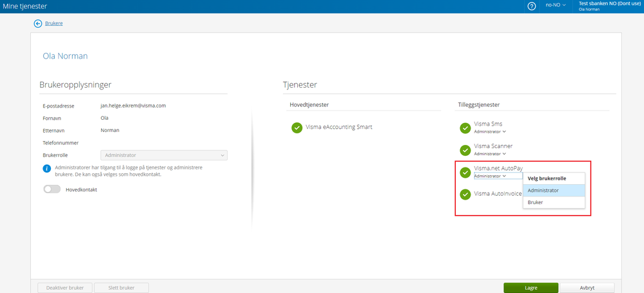644x293 pixels.
Task: Click the email jan.helge.eikrem@visma.com
Action: [133, 106]
